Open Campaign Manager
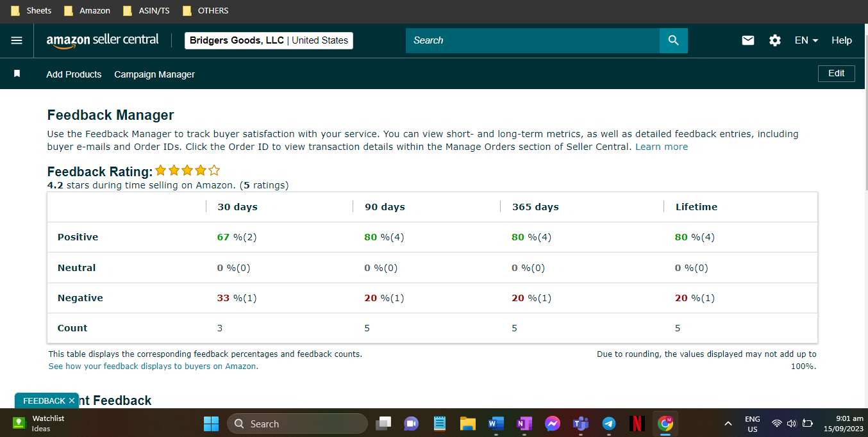This screenshot has height=437, width=868. (x=154, y=74)
